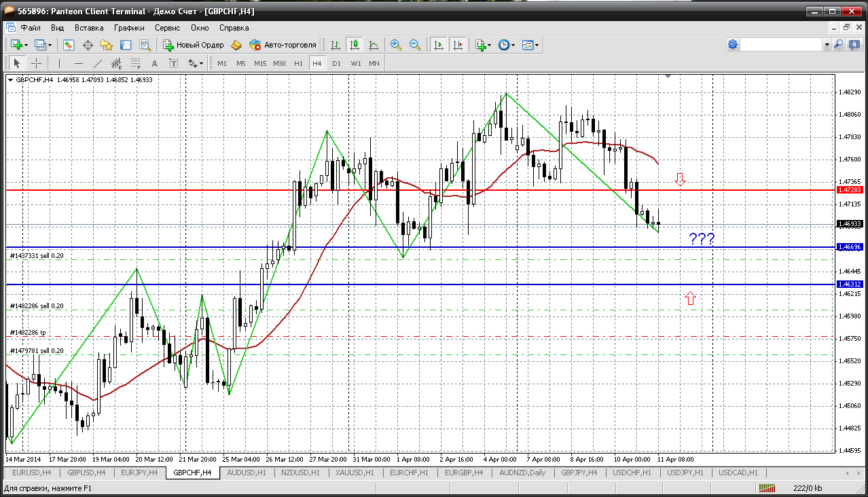Click the application icon beside Файл menu
Screen dimensions: 868x497
pyautogui.click(x=11, y=28)
